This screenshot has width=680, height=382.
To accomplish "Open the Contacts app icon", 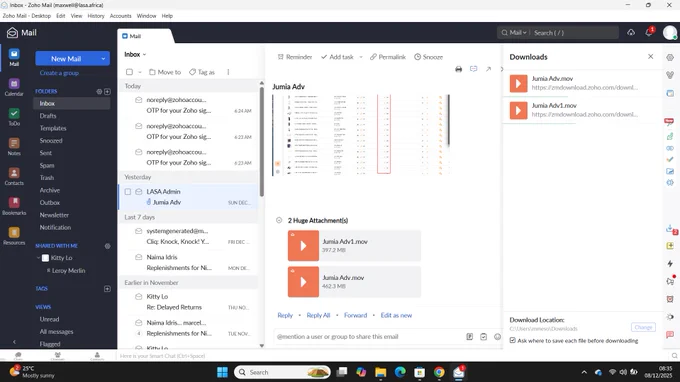I will [x=14, y=176].
